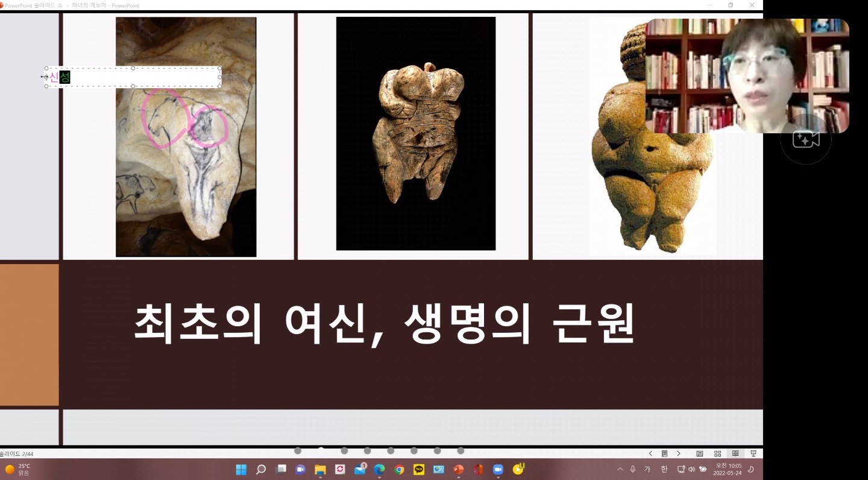Viewport: 868px width, 480px height.
Task: Toggle the 가 IME input indicator
Action: point(647,469)
